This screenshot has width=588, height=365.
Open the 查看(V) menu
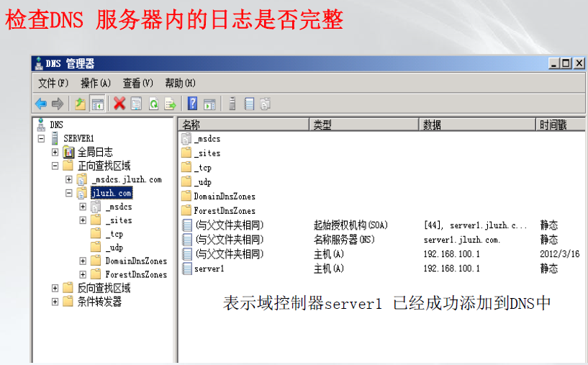(x=138, y=83)
